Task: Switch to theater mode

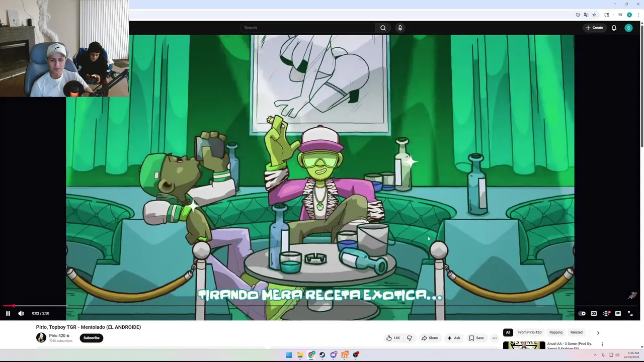Action: [618, 313]
